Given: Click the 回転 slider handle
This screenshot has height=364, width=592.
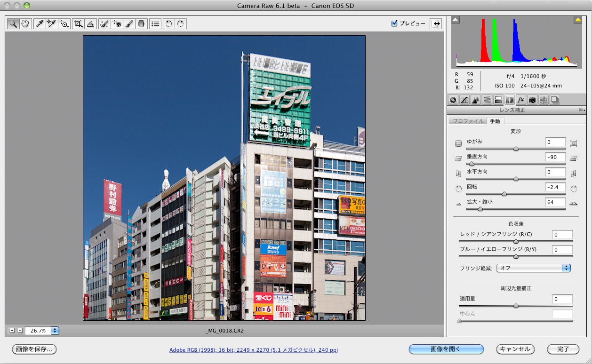Looking at the screenshot, I should click(x=504, y=194).
